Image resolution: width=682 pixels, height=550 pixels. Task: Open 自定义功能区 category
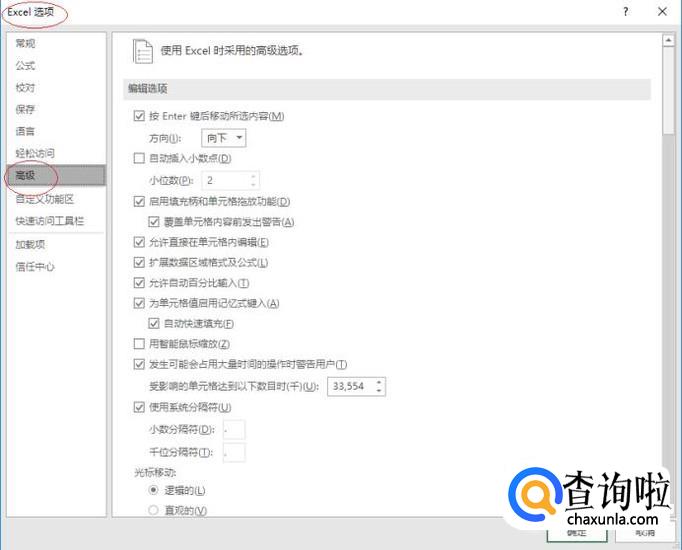click(x=45, y=199)
